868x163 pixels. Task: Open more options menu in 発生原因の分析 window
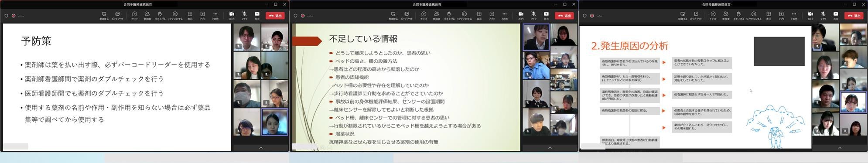794,15
